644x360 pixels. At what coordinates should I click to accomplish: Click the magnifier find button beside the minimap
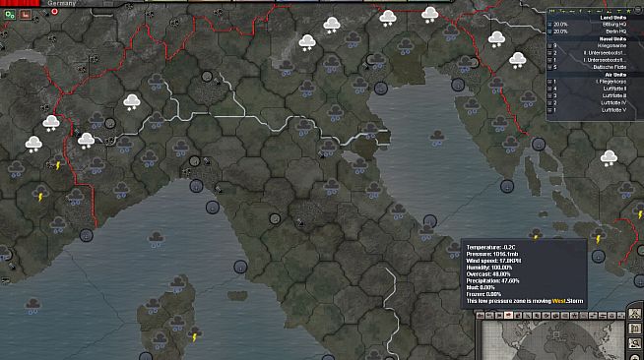point(635,343)
